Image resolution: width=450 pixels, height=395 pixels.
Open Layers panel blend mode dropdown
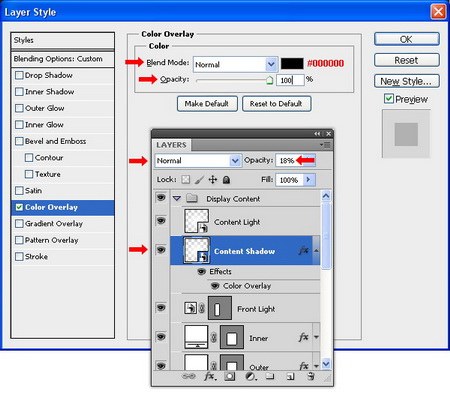[x=235, y=161]
